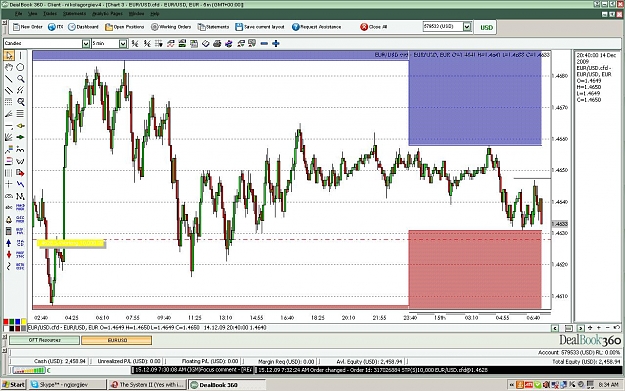Open the 5 min timeframe dropdown
This screenshot has height=391, width=625.
point(123,43)
